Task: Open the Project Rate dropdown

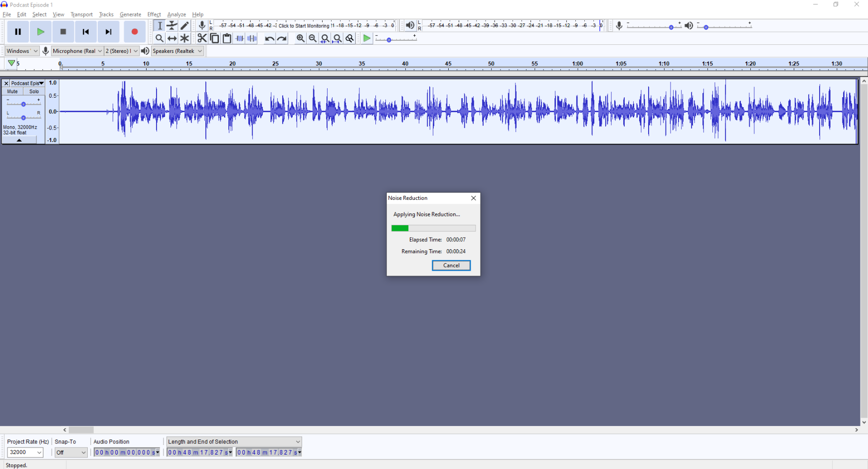Action: coord(25,453)
